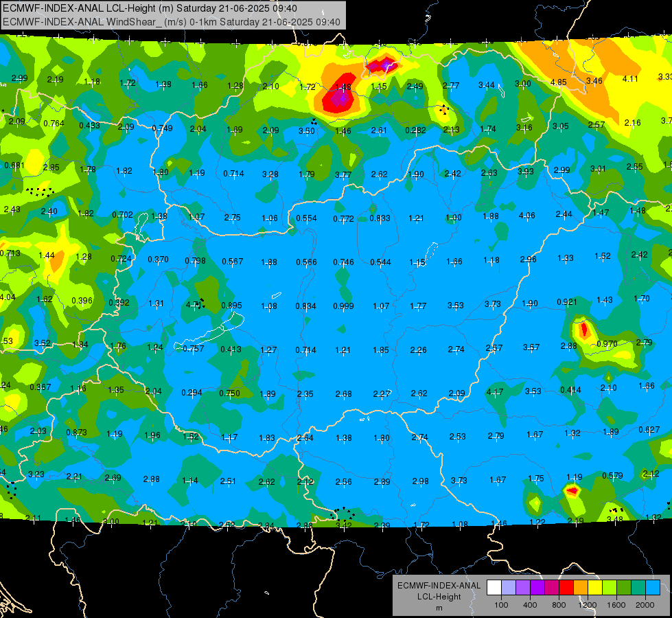Click the wind shear value 0.764
Viewport: 672px width, 618px height.
[x=54, y=124]
